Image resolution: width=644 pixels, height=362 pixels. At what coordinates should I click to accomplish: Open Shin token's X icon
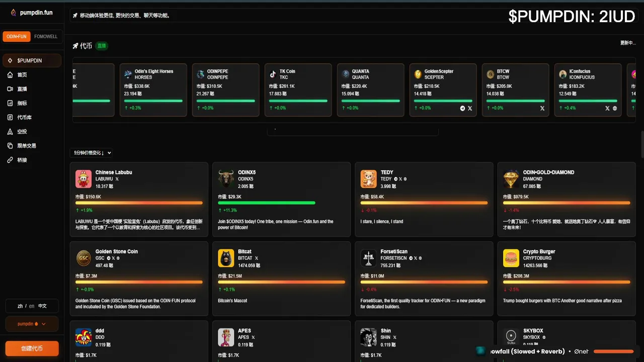click(395, 337)
